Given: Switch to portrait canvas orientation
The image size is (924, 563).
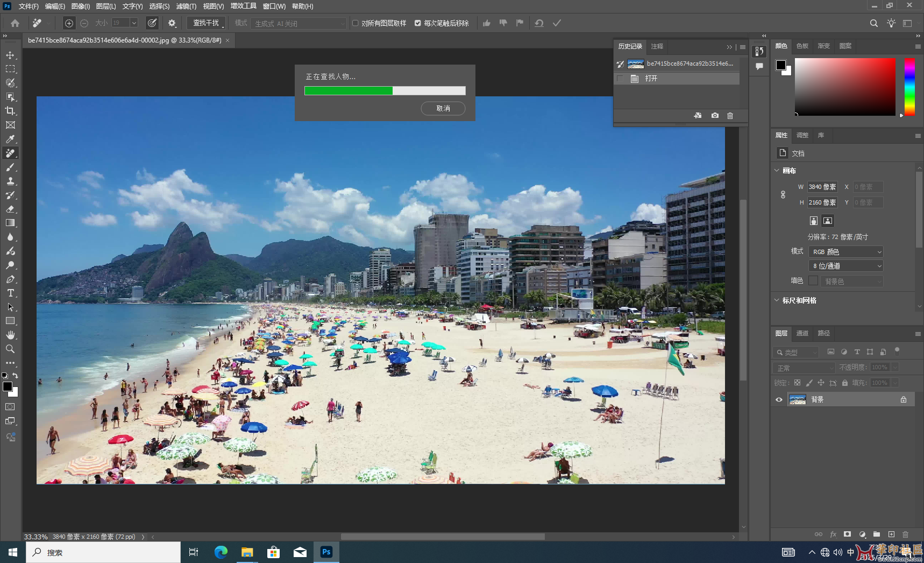Looking at the screenshot, I should click(x=814, y=221).
